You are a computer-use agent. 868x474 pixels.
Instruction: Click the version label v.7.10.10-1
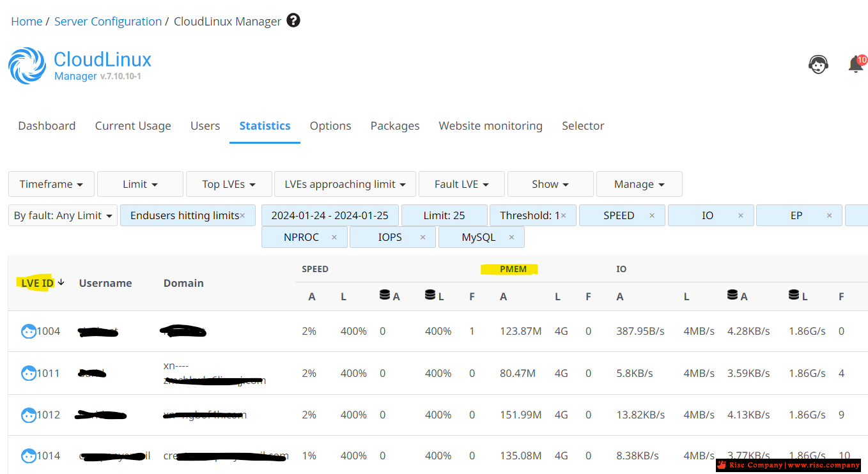120,77
